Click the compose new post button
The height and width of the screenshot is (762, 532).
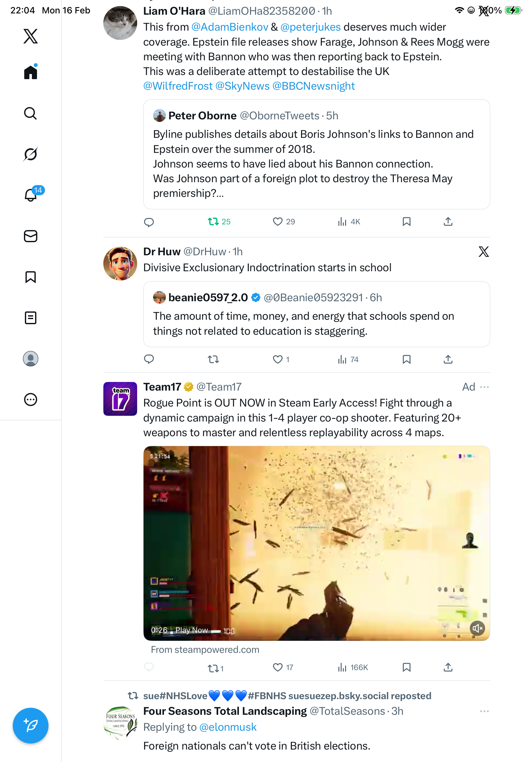[31, 725]
